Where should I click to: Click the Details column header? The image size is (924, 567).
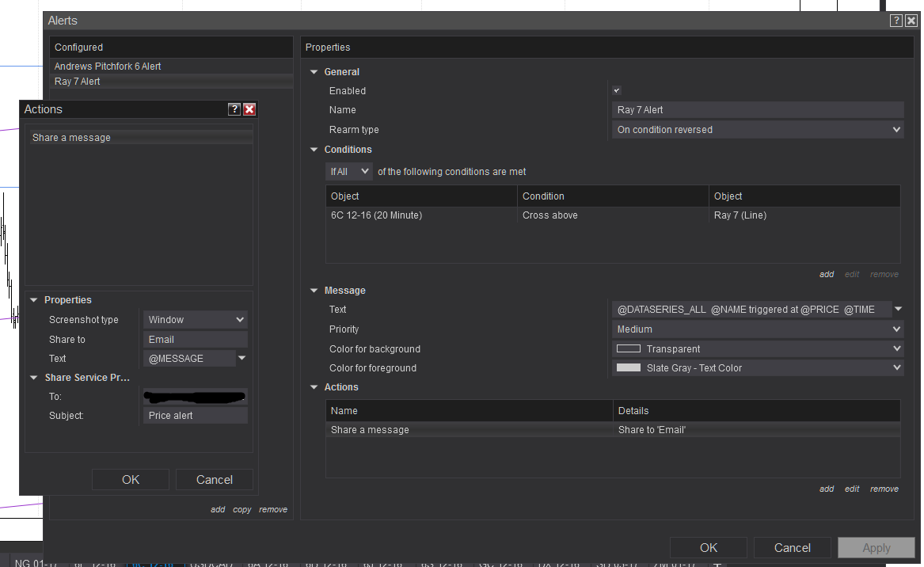tap(757, 411)
